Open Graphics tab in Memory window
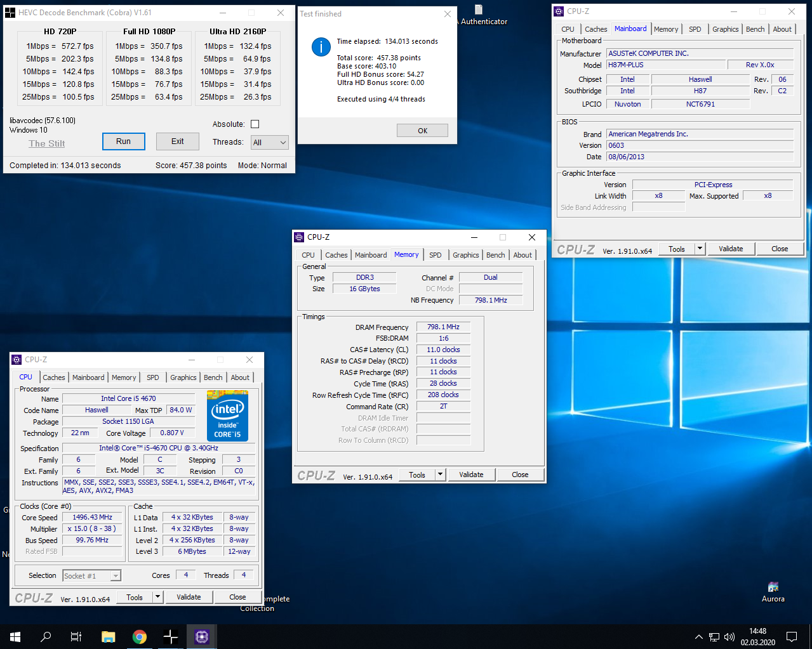 click(465, 255)
